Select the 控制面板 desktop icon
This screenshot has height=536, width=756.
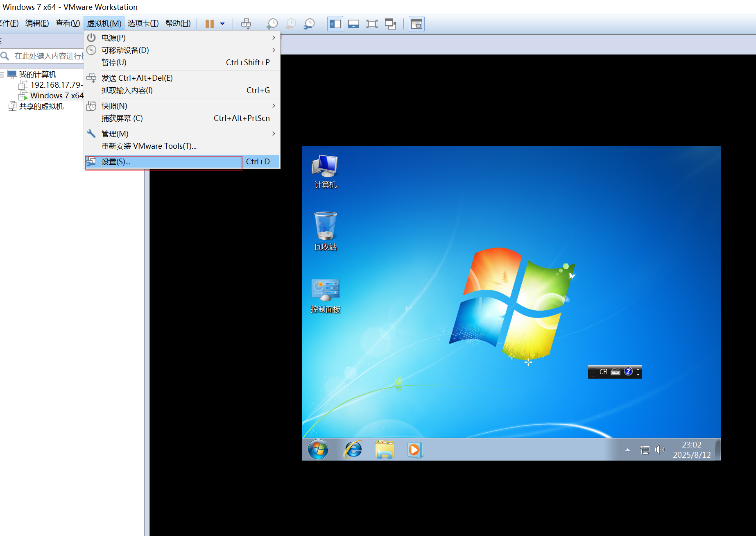pos(326,296)
